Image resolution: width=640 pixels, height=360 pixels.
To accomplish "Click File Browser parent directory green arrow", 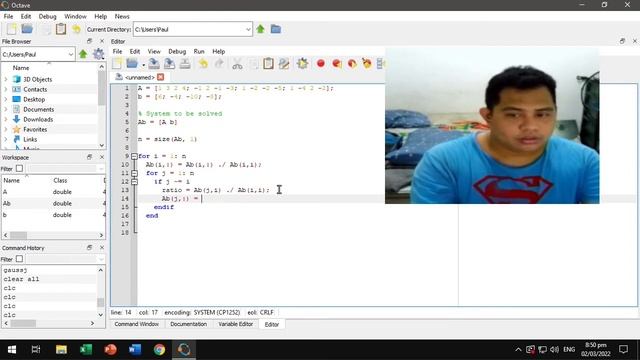I will [x=83, y=54].
